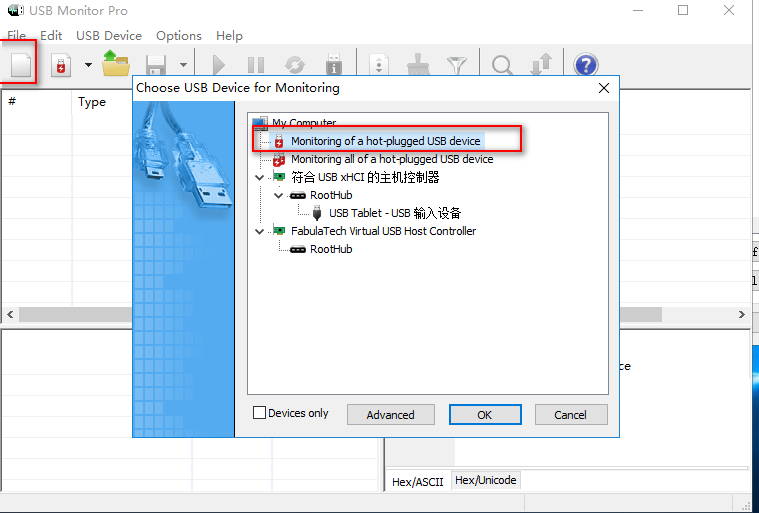Screen dimensions: 759x513
Task: Collapse RootHub under xHCI controller
Action: click(x=278, y=196)
